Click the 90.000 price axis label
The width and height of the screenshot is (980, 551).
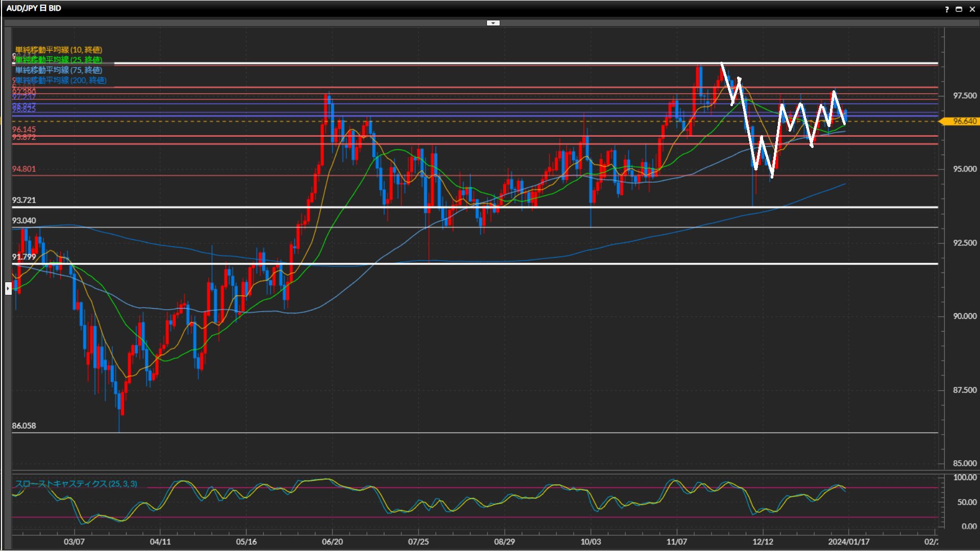964,316
